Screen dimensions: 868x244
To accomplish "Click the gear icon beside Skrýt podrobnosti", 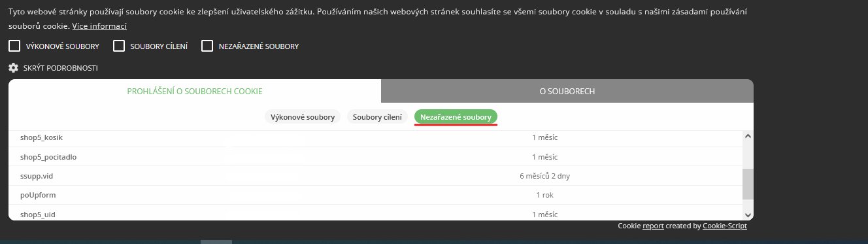I will point(13,67).
